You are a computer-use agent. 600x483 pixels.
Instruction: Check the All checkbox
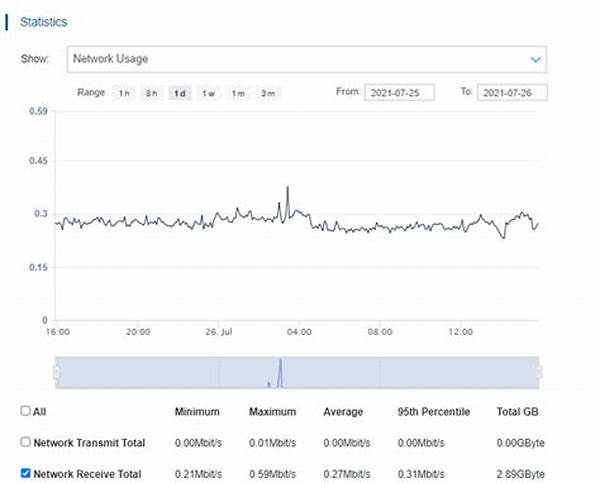[26, 411]
